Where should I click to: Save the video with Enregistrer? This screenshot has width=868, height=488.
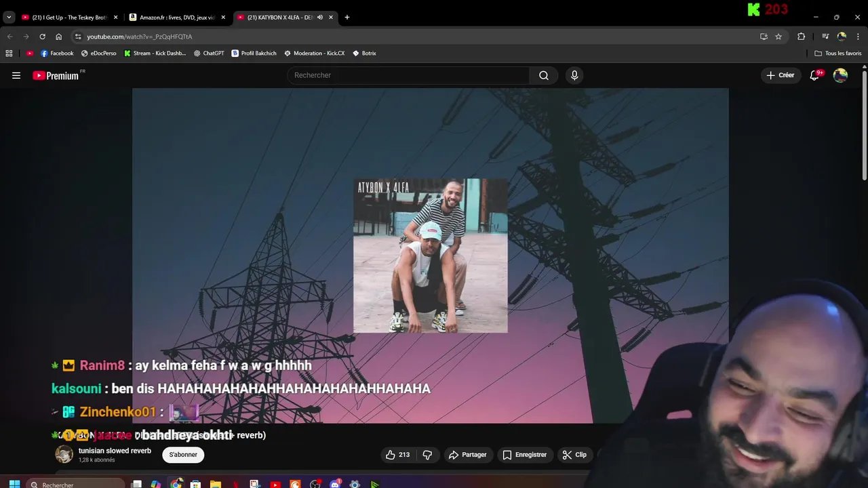[x=524, y=455]
